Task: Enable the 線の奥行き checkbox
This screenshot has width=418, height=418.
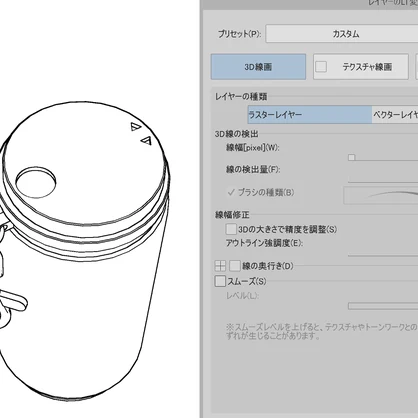Action: point(235,266)
